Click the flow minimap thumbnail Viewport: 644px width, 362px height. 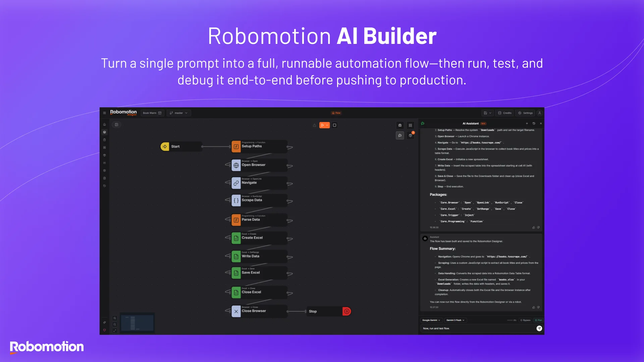(138, 323)
